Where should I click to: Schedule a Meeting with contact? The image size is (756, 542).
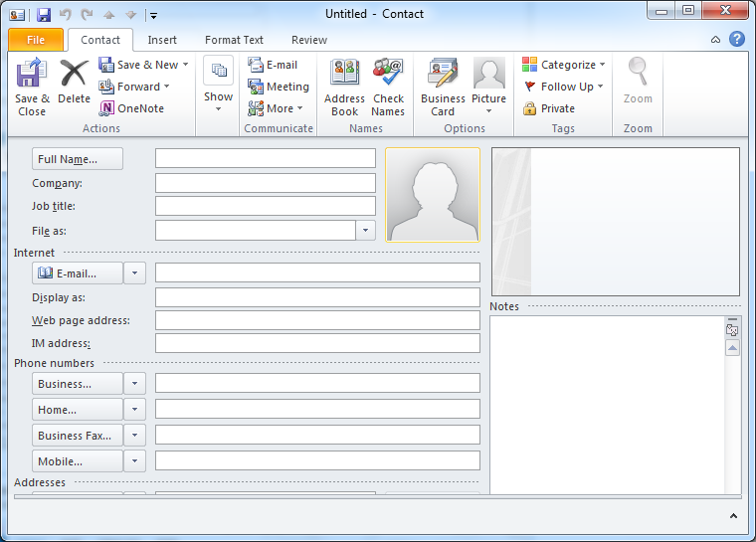279,87
